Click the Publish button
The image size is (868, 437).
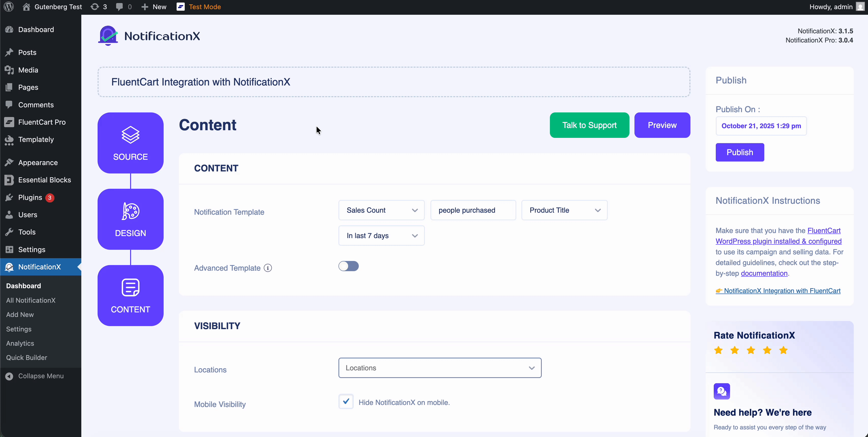click(x=740, y=152)
